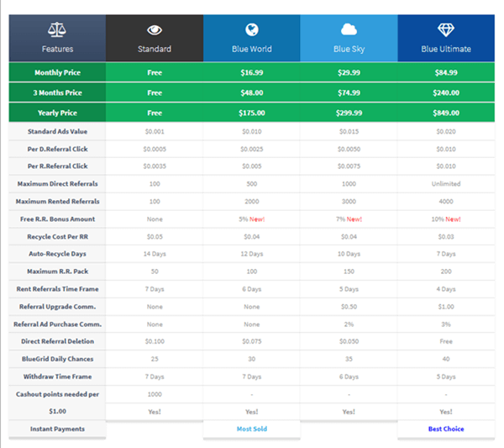Click the cloud icon above Blue Sky
This screenshot has height=448, width=504.
click(x=349, y=29)
